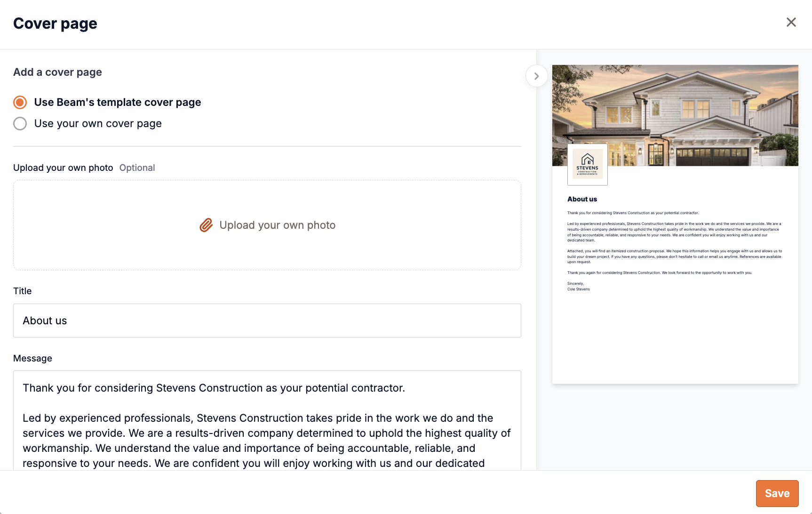The height and width of the screenshot is (514, 812).
Task: Click the Cole Stevens signature in preview
Action: [x=578, y=289]
